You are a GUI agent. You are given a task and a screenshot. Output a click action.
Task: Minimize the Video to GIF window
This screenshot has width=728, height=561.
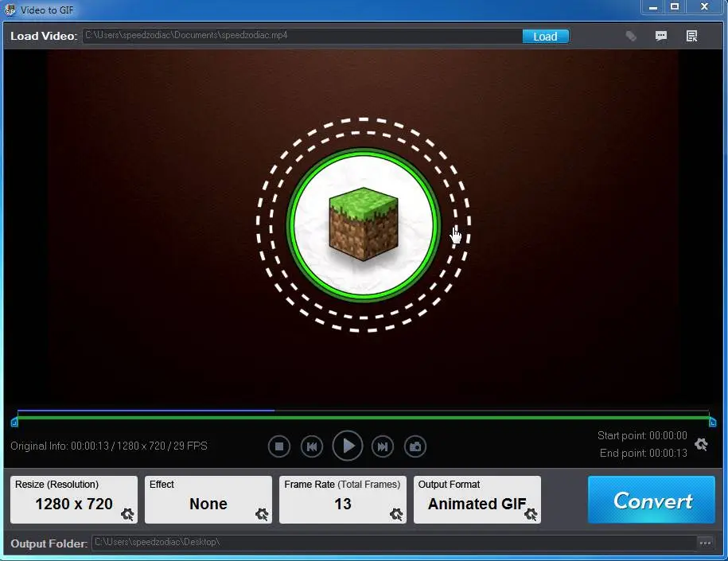pyautogui.click(x=652, y=7)
